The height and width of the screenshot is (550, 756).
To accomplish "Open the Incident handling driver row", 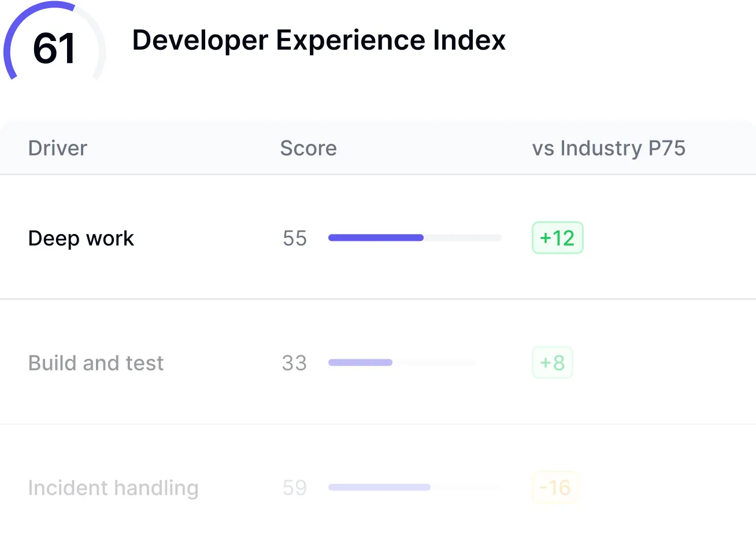I will 113,488.
